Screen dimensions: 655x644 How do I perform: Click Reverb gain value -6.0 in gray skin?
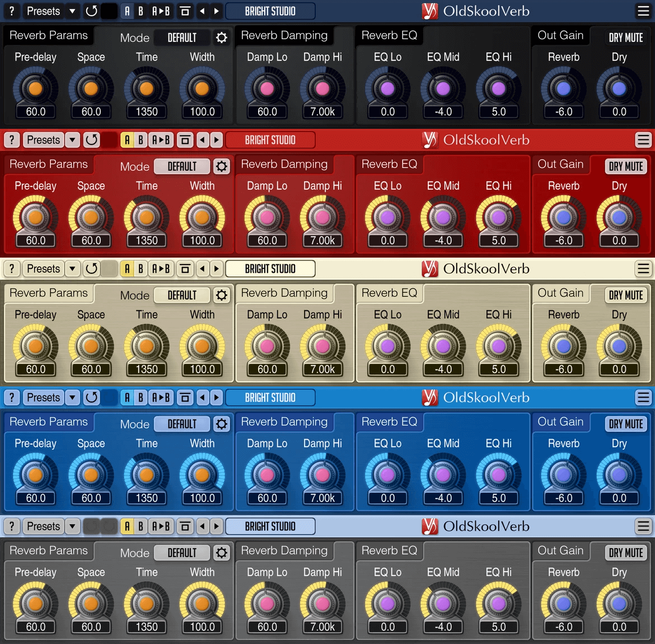564,627
